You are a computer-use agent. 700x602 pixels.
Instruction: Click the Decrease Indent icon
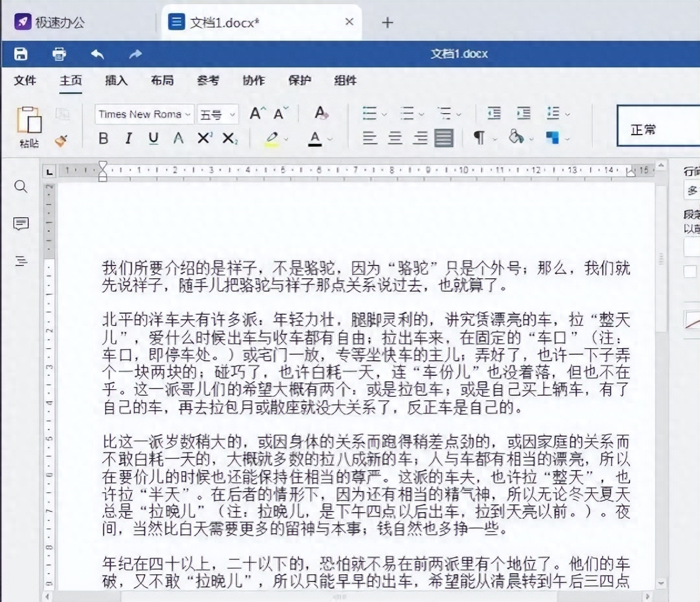point(494,114)
